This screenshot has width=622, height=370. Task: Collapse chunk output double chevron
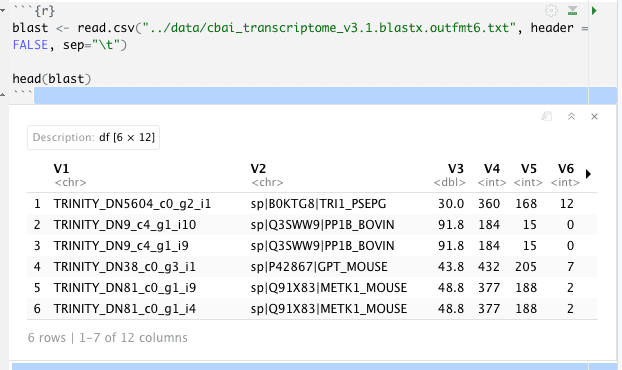(x=571, y=116)
